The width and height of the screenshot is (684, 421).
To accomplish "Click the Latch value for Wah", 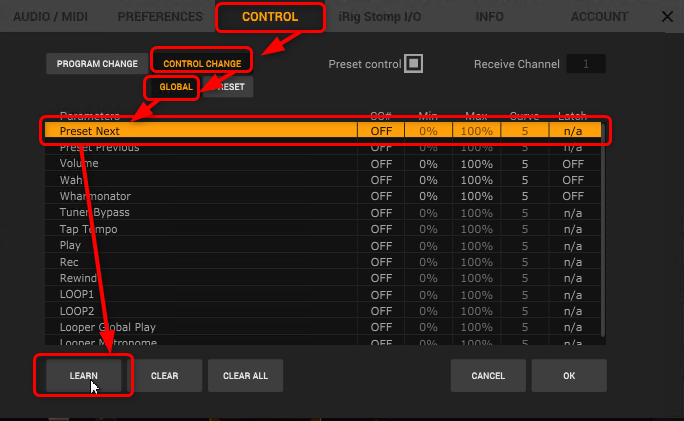I will pos(573,180).
